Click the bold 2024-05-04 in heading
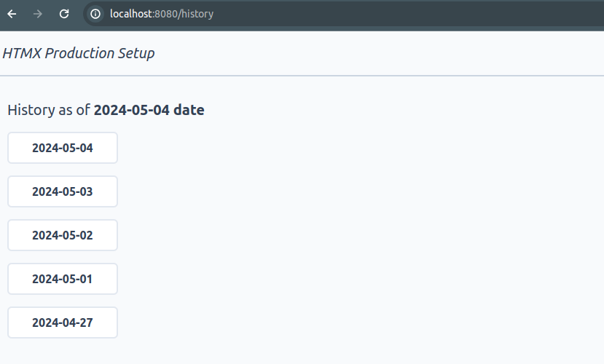This screenshot has width=604, height=364. coord(132,110)
